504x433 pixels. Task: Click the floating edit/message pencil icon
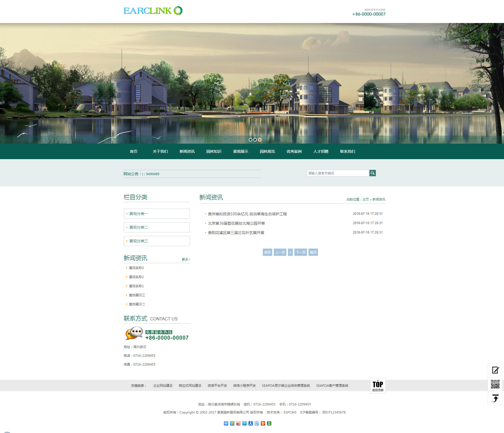coord(495,370)
